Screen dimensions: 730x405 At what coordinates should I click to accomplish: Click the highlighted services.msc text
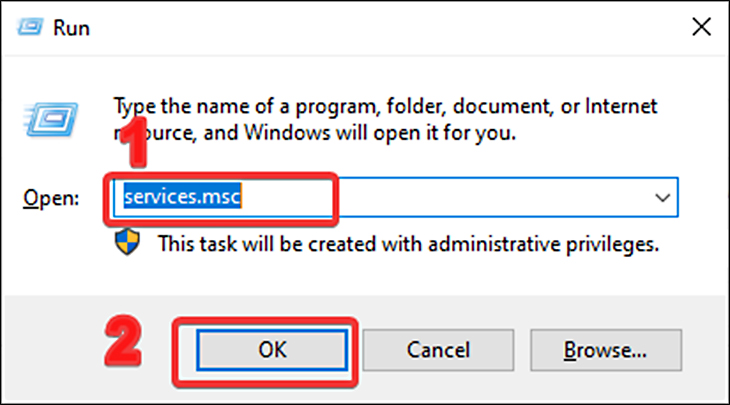pyautogui.click(x=182, y=196)
